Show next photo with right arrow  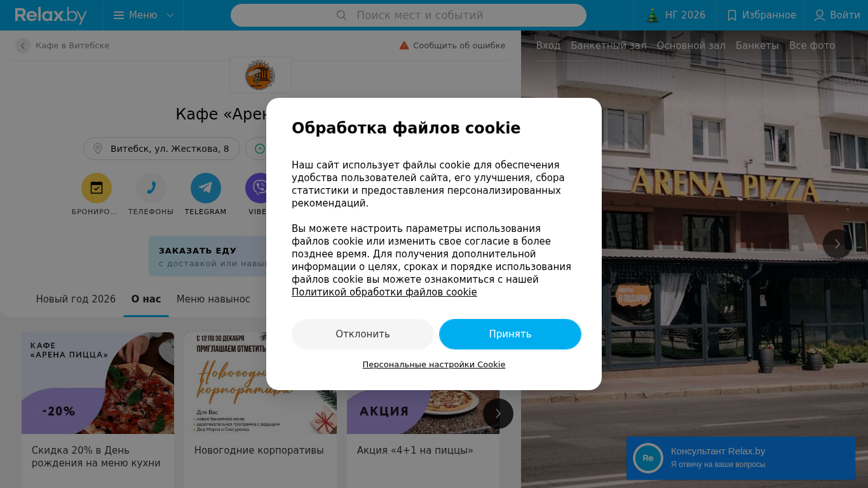pyautogui.click(x=837, y=244)
